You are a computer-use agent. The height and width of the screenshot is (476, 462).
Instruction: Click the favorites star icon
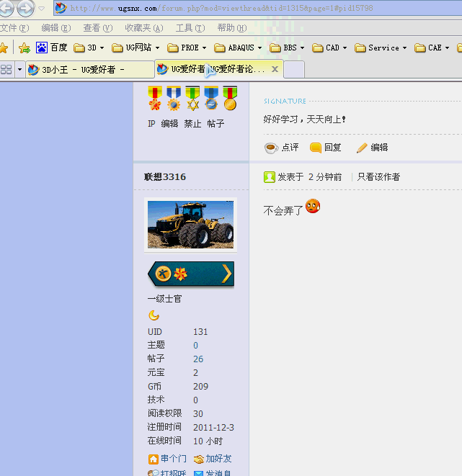[4, 48]
